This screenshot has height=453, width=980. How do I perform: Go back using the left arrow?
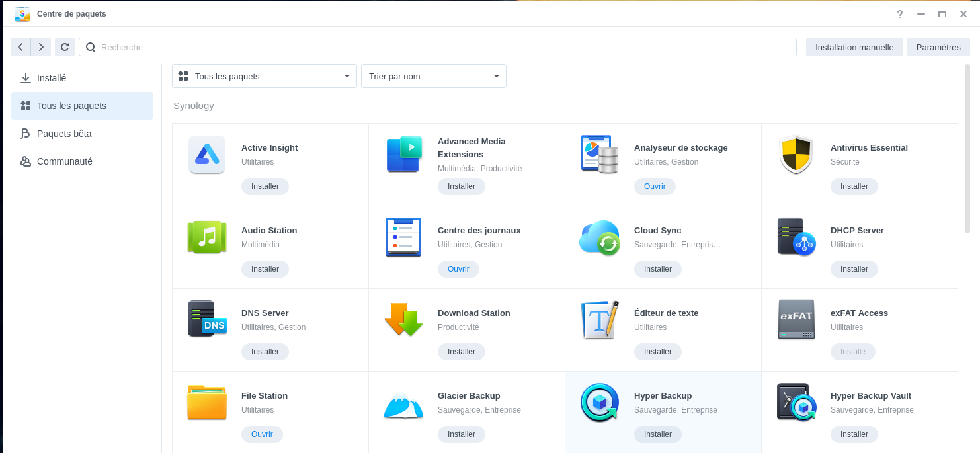pos(20,47)
